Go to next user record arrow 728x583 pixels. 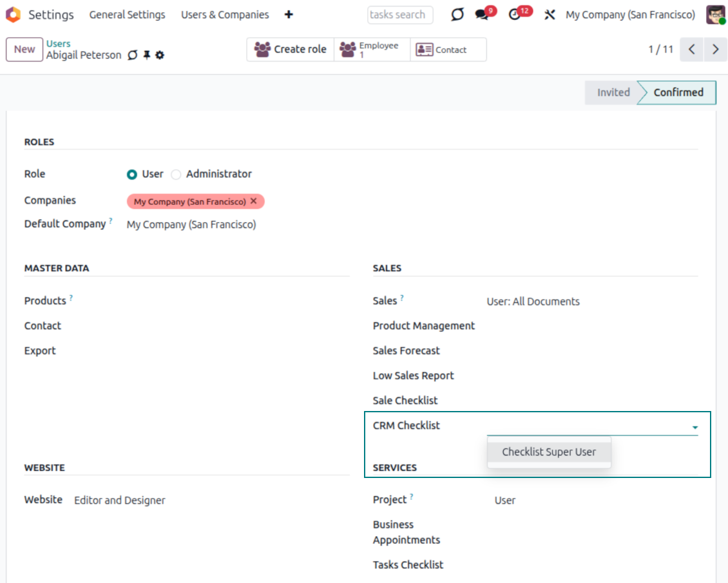pos(715,50)
